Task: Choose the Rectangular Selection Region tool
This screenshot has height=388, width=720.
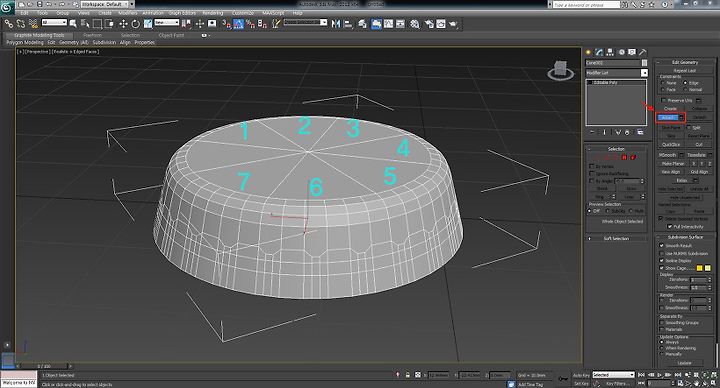Action: pos(97,23)
